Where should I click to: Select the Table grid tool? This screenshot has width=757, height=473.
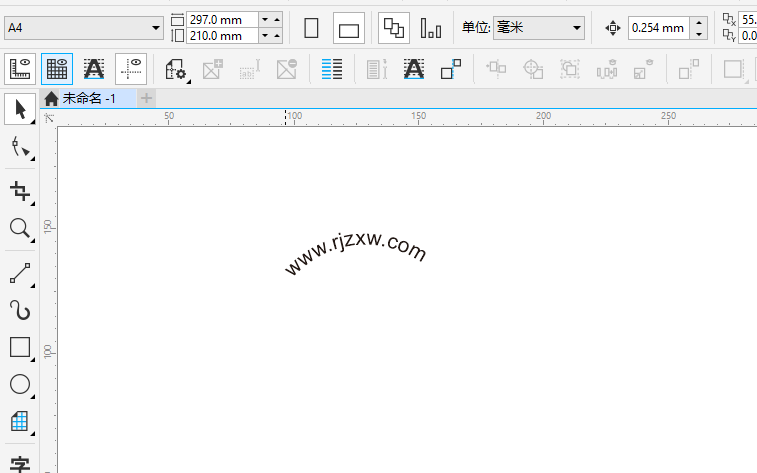coord(20,421)
